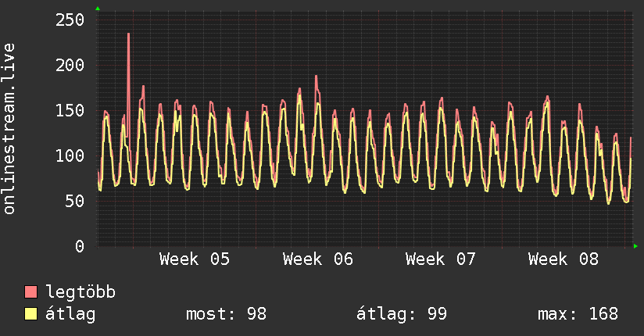Image resolution: width=644 pixels, height=336 pixels.
Task: Click the átlag legend label beside yellow swatch
Action: tap(70, 314)
